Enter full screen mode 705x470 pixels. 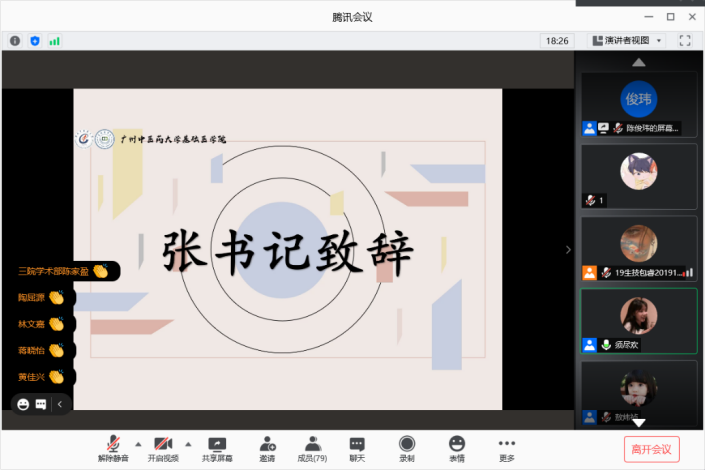pyautogui.click(x=685, y=41)
